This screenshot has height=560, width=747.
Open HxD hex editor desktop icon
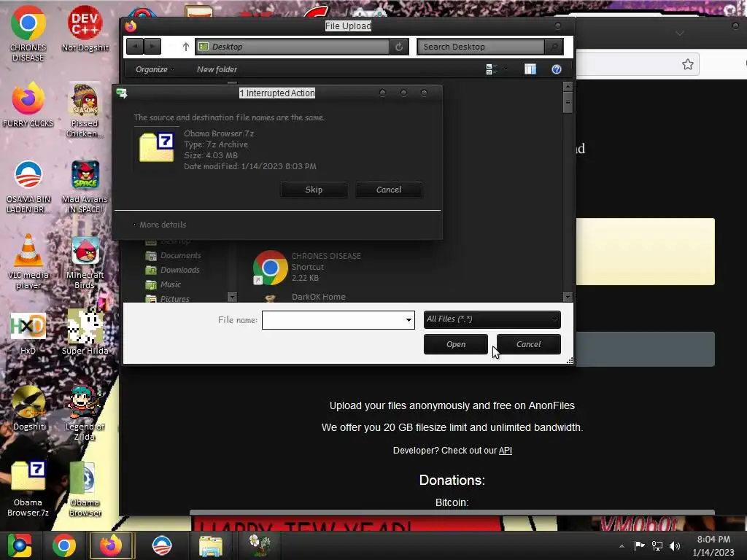(28, 332)
